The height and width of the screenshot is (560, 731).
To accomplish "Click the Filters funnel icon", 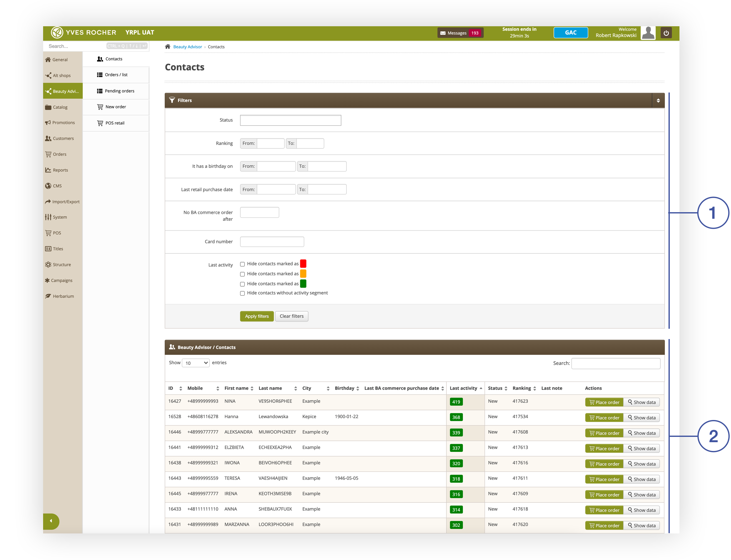I will point(172,100).
